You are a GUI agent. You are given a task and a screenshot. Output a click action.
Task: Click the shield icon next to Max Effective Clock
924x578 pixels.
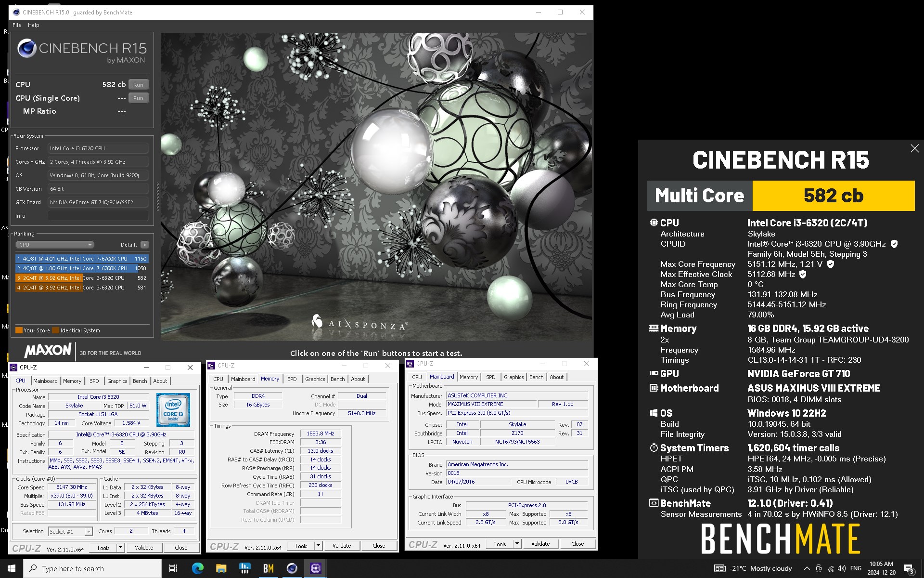tap(803, 274)
